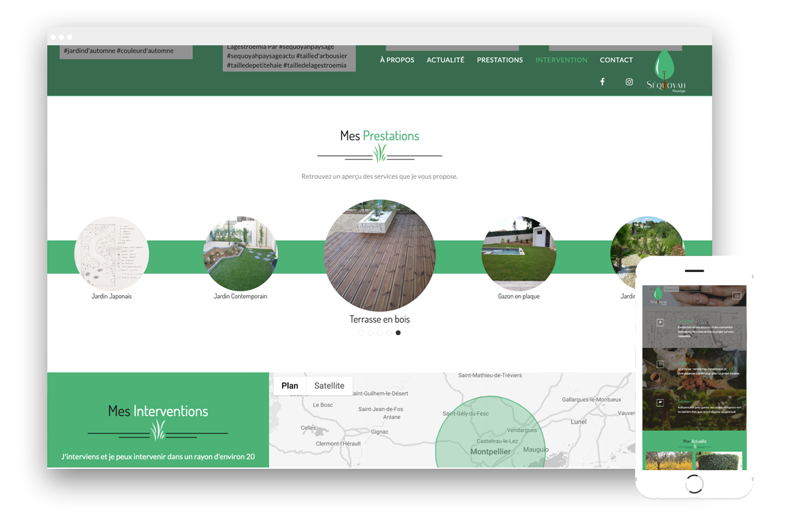Open the Facebook icon in the header
798x532 pixels.
pyautogui.click(x=602, y=82)
